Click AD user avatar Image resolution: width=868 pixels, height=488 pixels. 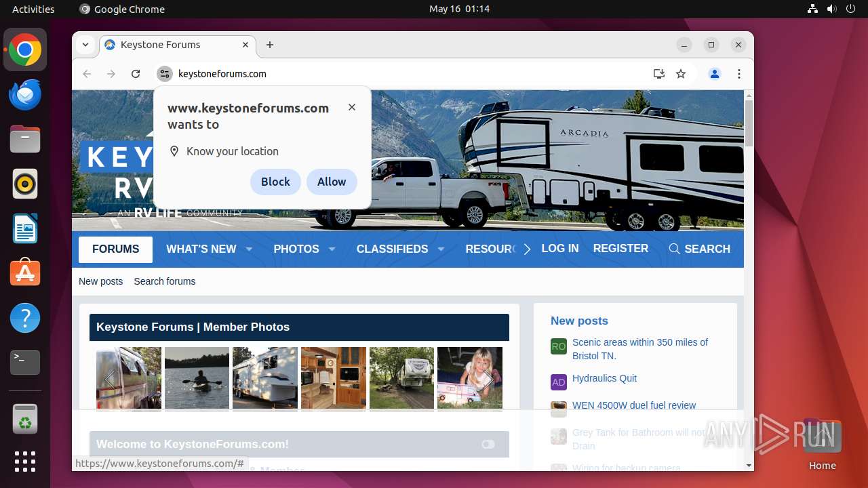(x=559, y=382)
